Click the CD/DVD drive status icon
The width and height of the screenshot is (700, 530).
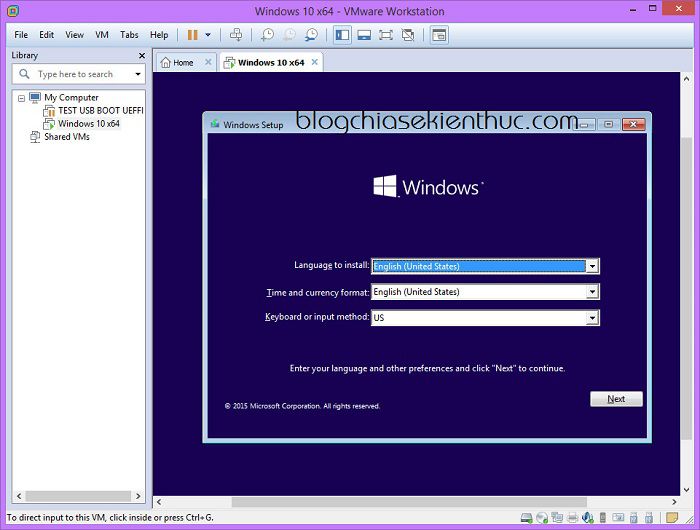(x=542, y=518)
